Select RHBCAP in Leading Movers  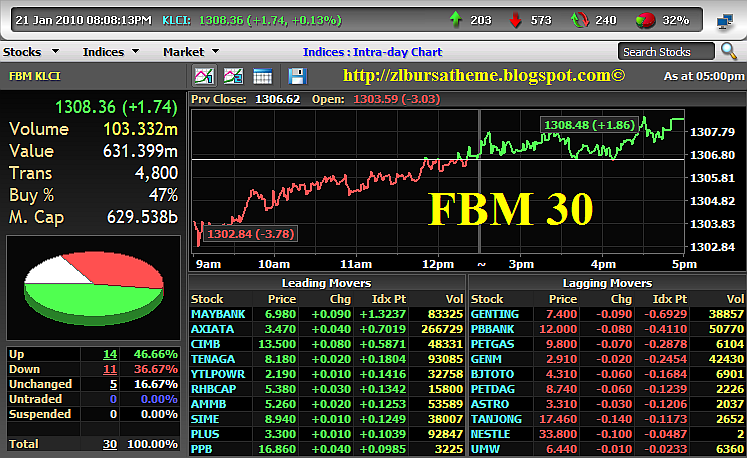coord(213,389)
